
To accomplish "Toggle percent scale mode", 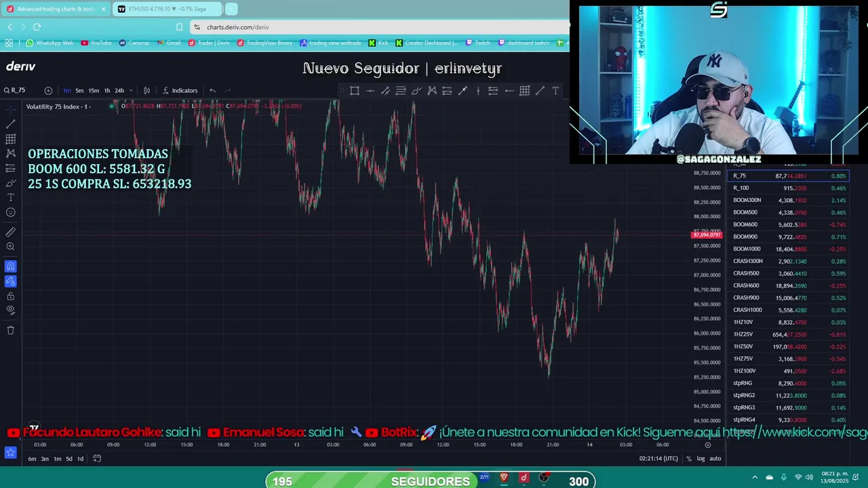I will 689,459.
